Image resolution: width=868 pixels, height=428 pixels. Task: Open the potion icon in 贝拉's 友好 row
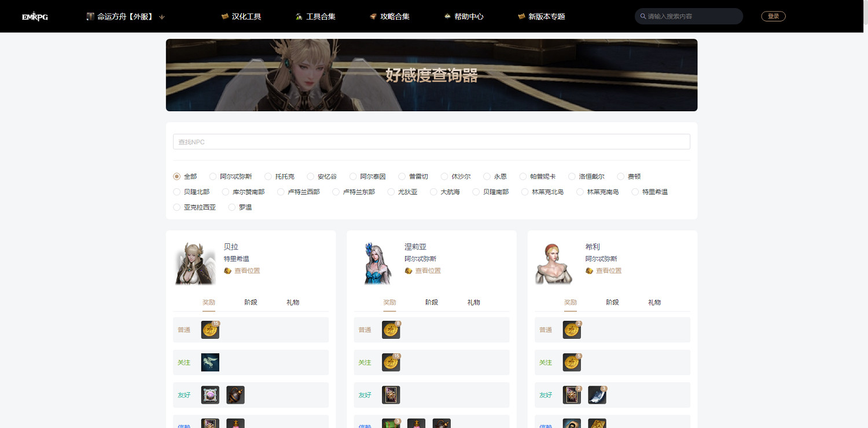tap(209, 394)
